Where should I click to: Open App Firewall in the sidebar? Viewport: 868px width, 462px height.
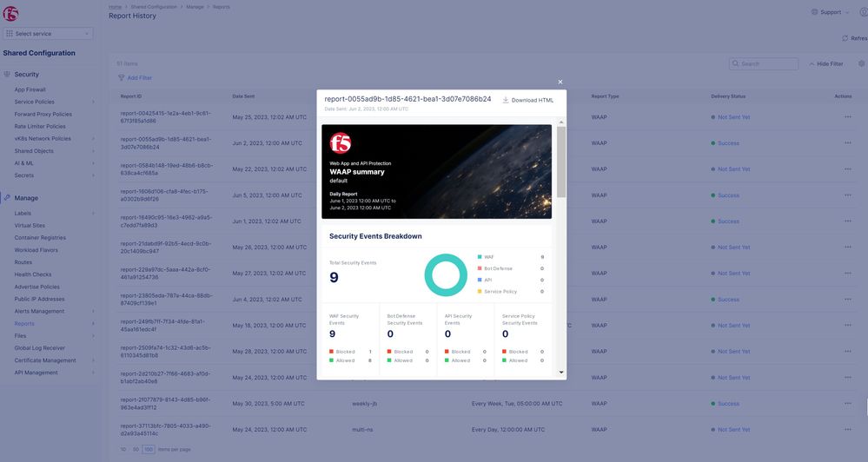coord(30,89)
